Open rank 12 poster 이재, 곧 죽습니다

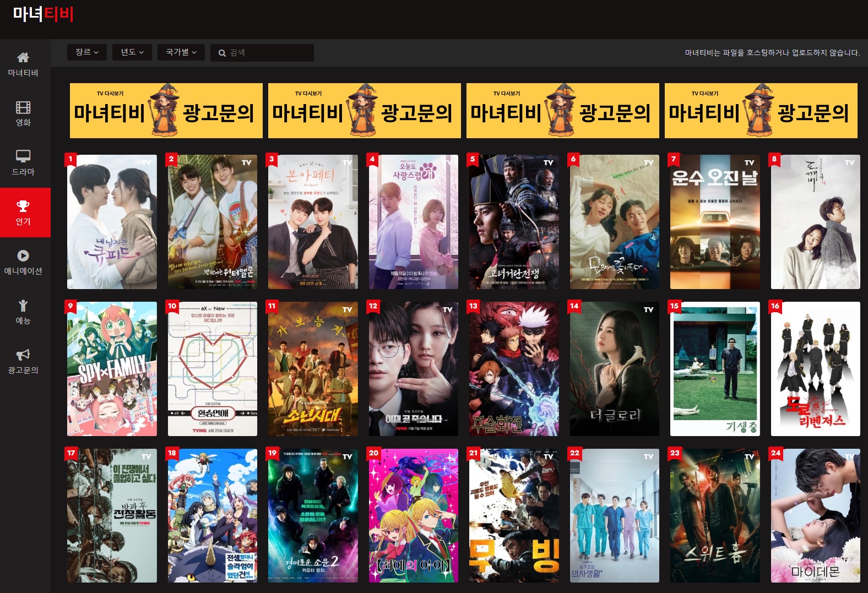tap(414, 369)
